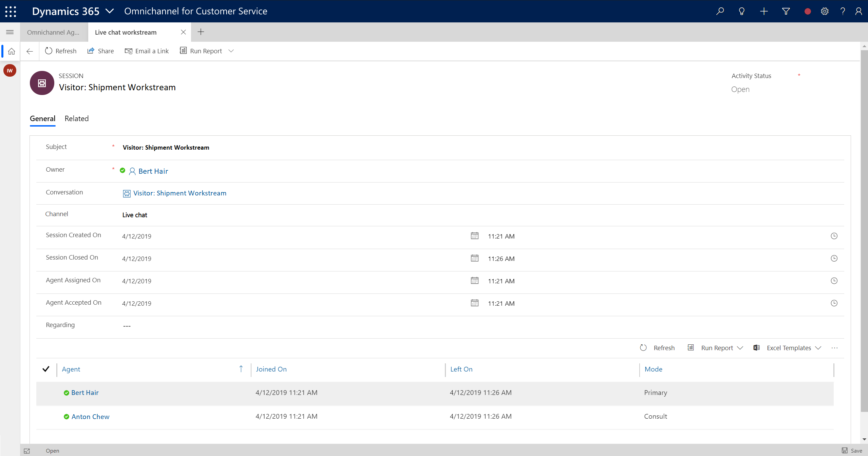Toggle the row checkbox for Bert Hair
Image resolution: width=868 pixels, height=456 pixels.
click(46, 392)
